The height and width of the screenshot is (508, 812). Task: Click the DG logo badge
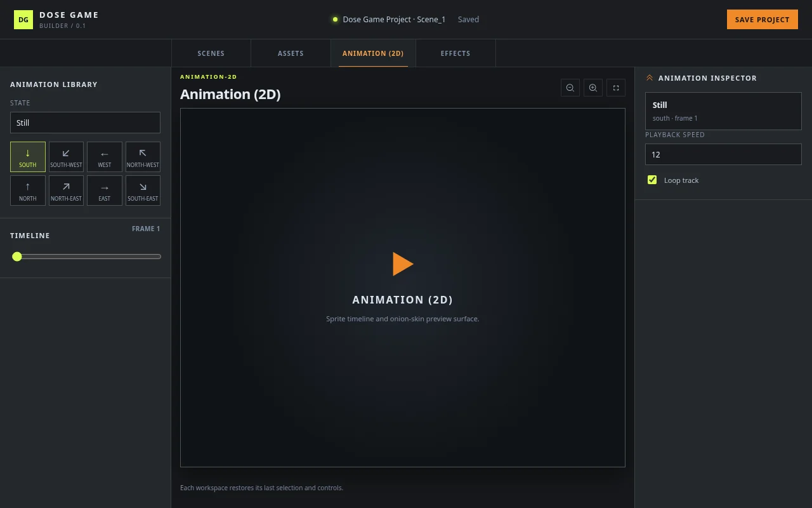click(x=23, y=20)
